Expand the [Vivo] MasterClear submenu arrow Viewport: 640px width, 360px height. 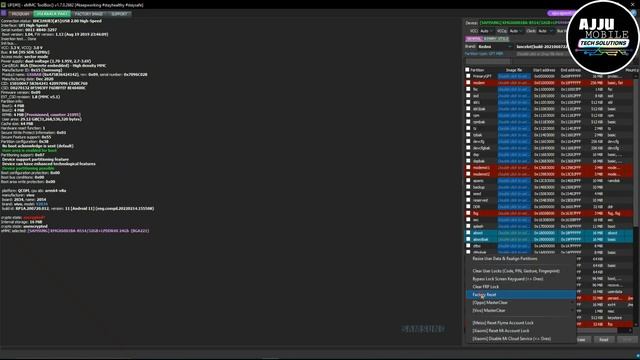click(x=572, y=310)
